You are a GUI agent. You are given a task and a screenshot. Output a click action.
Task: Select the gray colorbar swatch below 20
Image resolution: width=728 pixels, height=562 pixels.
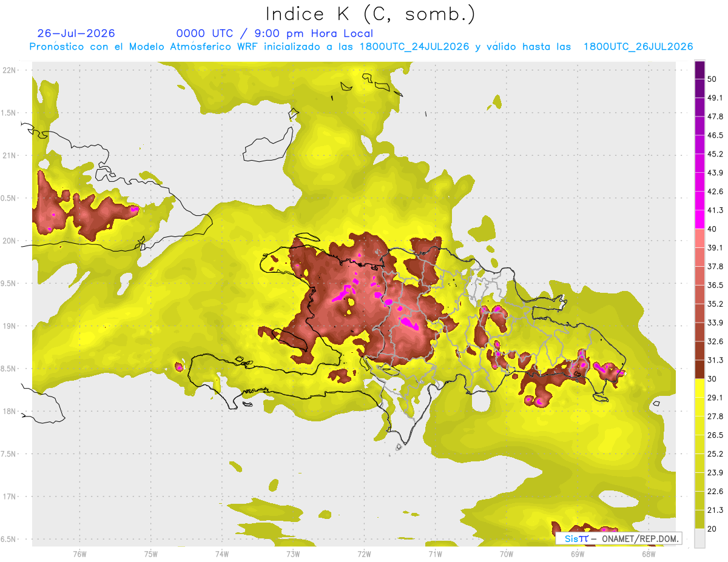[699, 538]
